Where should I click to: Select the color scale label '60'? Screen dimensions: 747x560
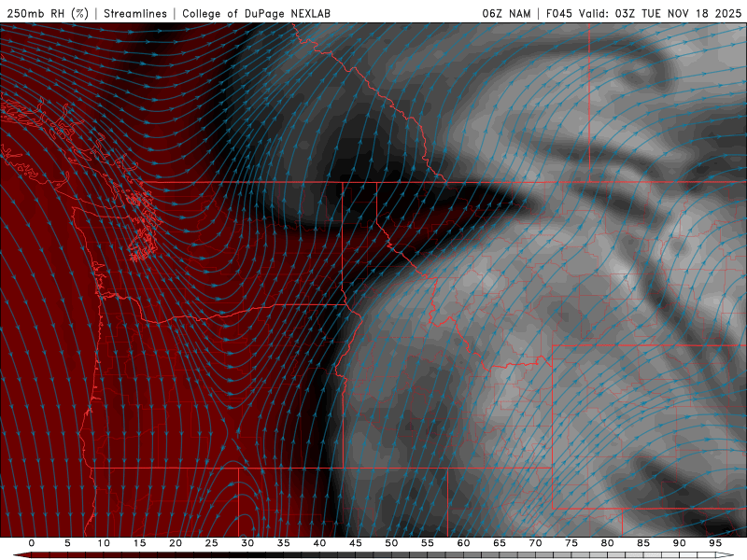click(x=463, y=543)
